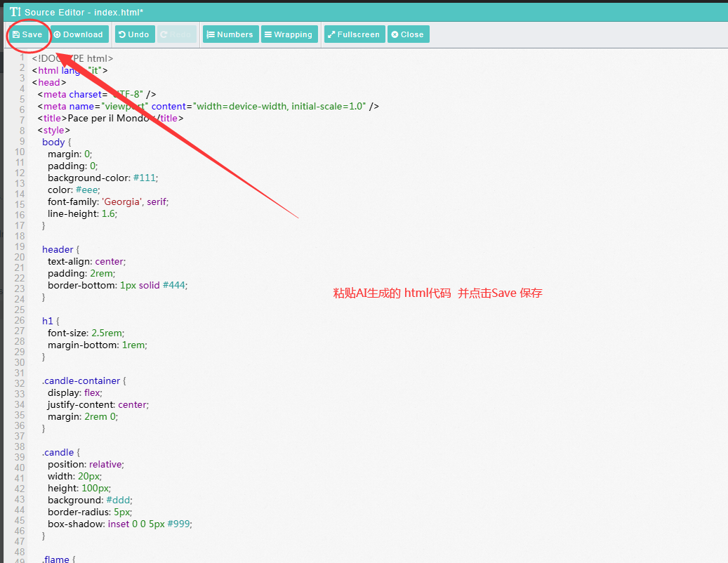Close the Source Editor

(x=407, y=34)
